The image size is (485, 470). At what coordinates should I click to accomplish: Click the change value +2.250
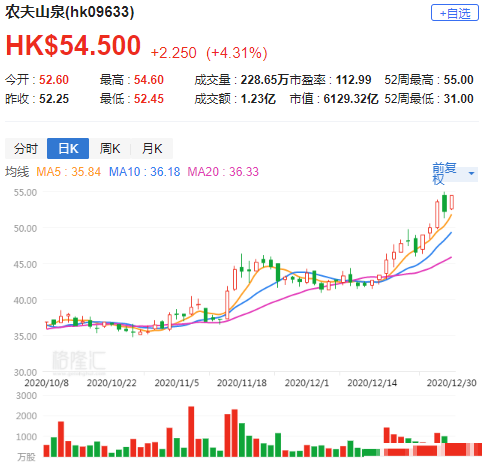click(173, 53)
